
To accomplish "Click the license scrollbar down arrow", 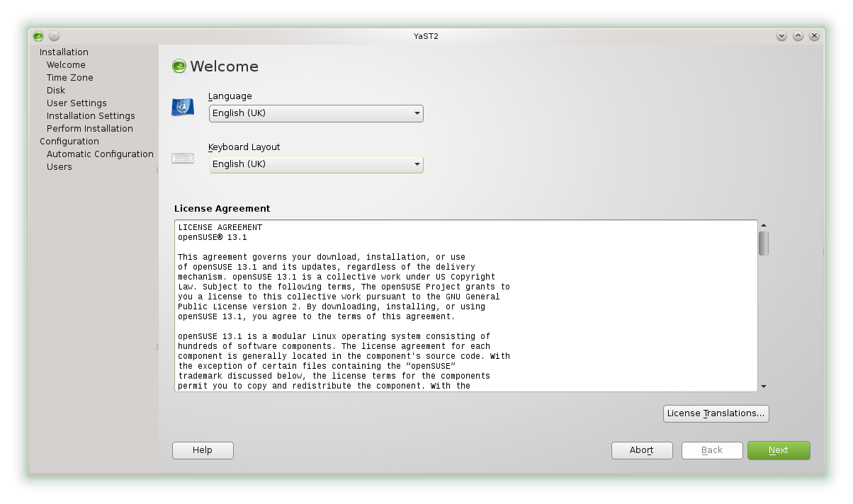I will pyautogui.click(x=764, y=386).
